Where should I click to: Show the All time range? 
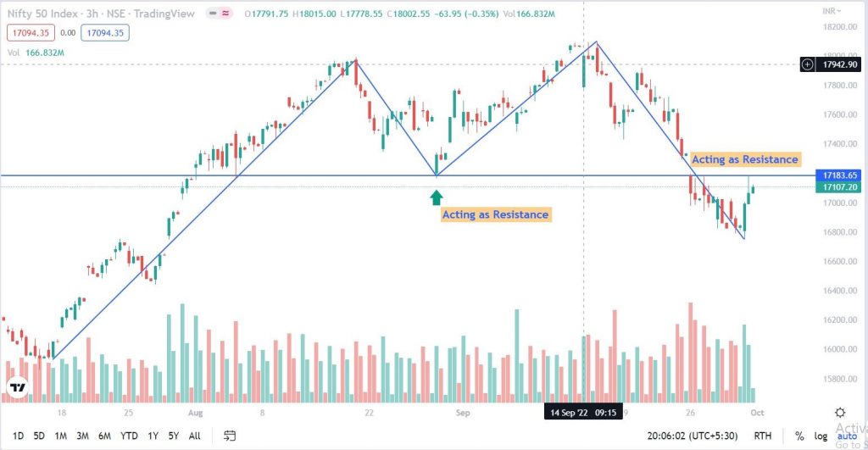194,436
